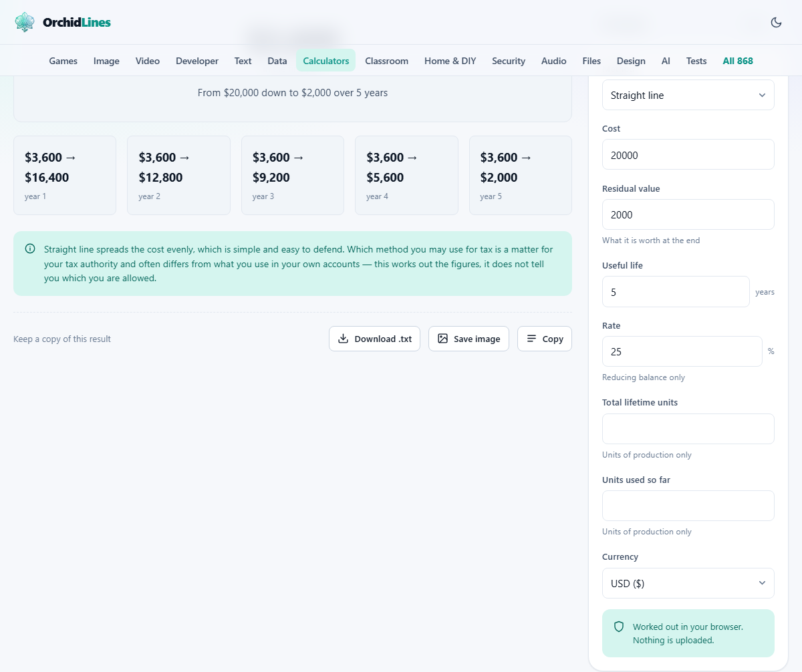Click the Total lifetime units label

pyautogui.click(x=640, y=402)
